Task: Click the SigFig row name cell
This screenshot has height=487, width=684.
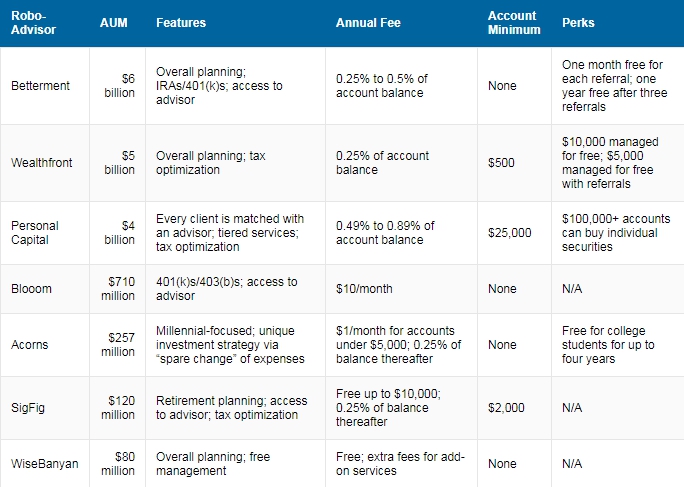Action: (x=29, y=408)
